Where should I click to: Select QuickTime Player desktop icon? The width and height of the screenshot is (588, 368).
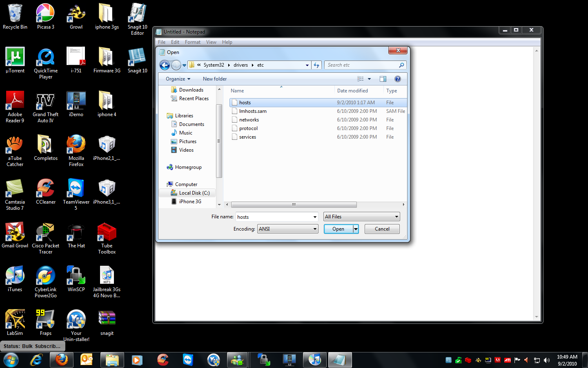[x=46, y=63]
